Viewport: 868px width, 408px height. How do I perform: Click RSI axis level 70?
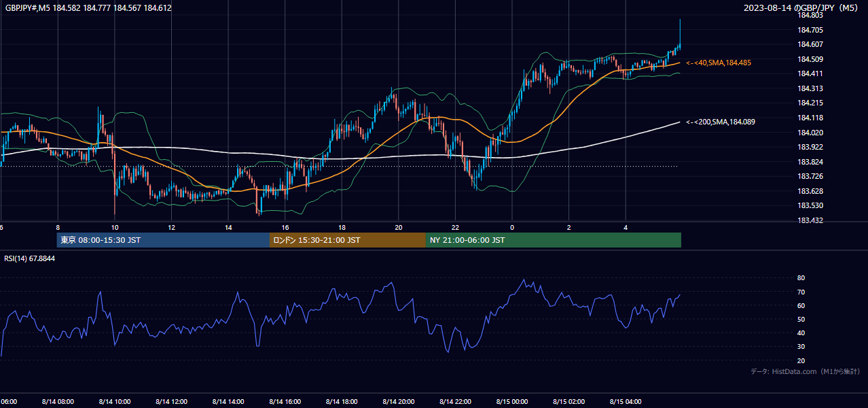coord(801,292)
